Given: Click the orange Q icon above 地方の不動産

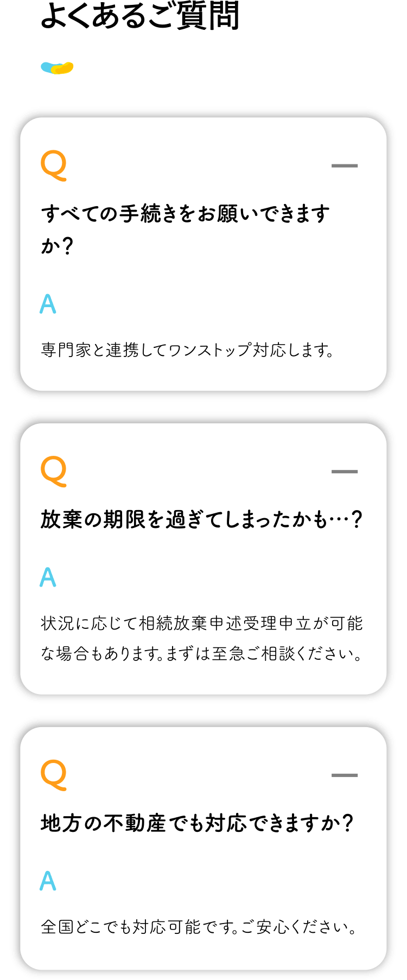Looking at the screenshot, I should click(x=54, y=775).
